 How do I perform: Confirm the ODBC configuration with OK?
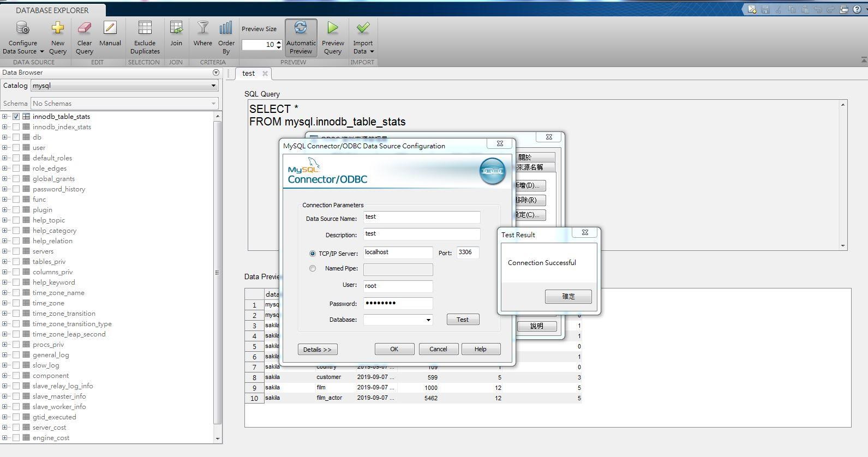coord(394,349)
